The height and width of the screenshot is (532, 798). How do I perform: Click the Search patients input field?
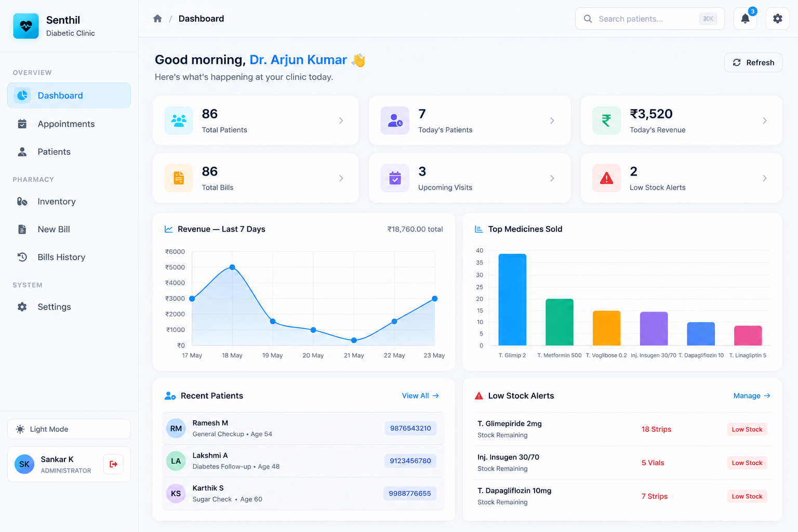click(x=649, y=19)
